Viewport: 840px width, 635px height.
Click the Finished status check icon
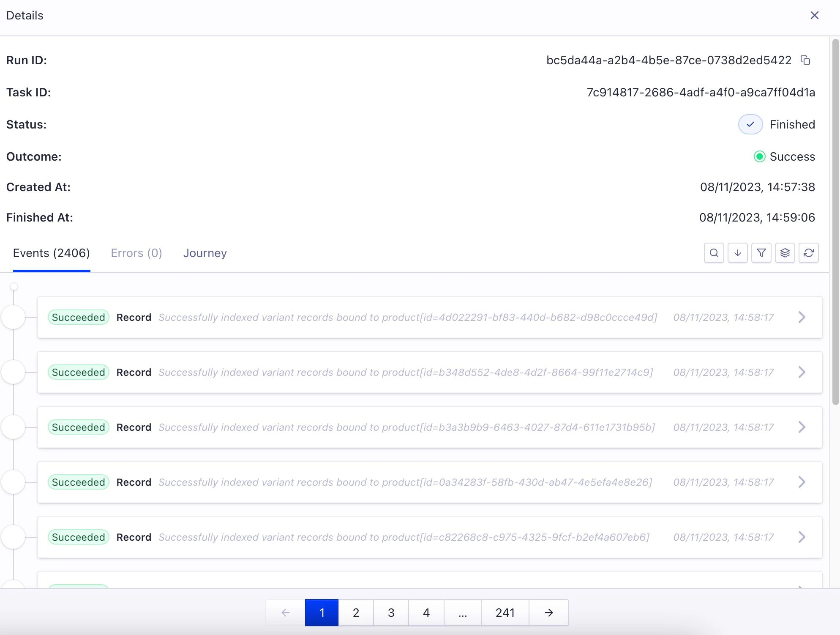tap(750, 124)
